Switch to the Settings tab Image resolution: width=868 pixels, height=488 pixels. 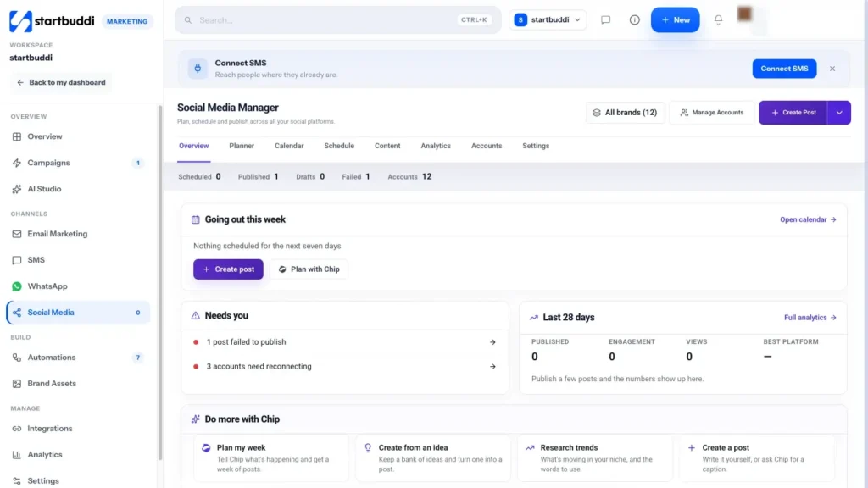[536, 146]
